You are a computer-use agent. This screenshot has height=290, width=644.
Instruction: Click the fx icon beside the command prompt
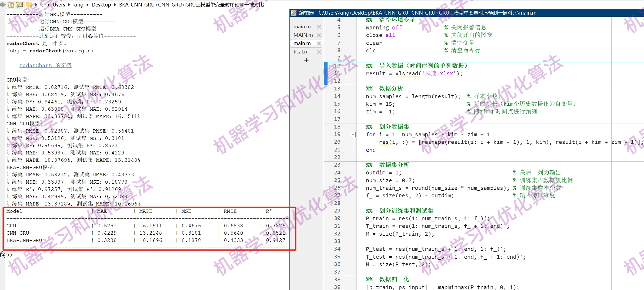coord(2,255)
